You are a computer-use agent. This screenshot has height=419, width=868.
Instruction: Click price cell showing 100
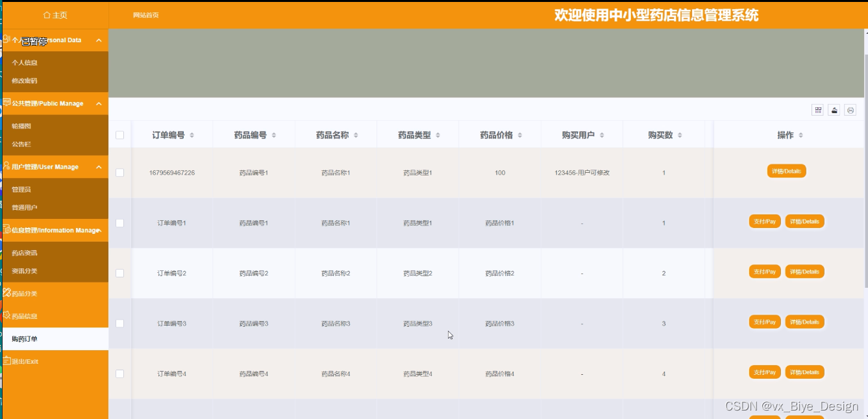[x=500, y=173]
